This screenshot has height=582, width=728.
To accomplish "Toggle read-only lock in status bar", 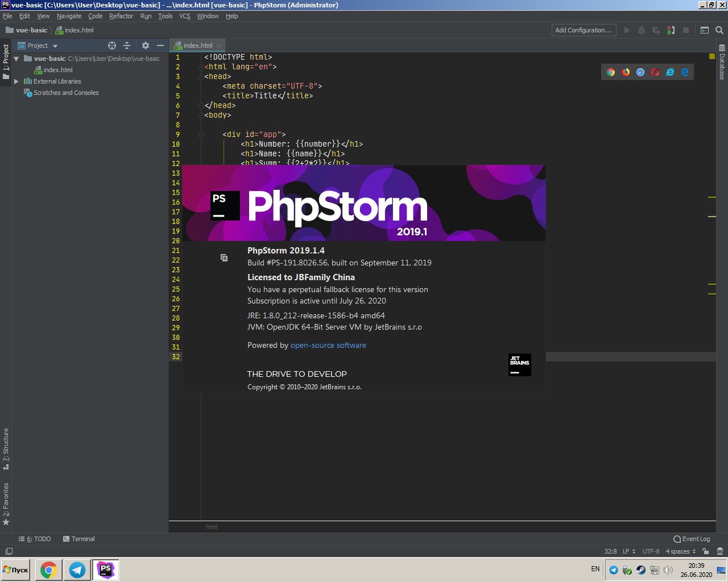I will (706, 551).
